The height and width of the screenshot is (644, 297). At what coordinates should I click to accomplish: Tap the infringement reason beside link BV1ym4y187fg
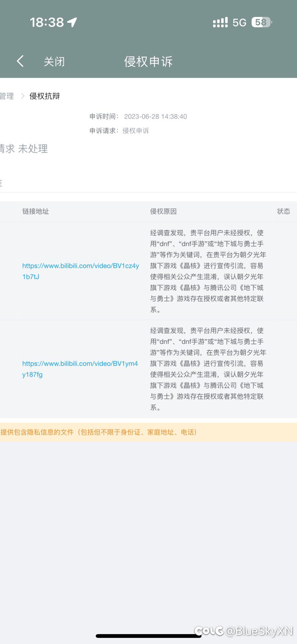[x=208, y=369]
